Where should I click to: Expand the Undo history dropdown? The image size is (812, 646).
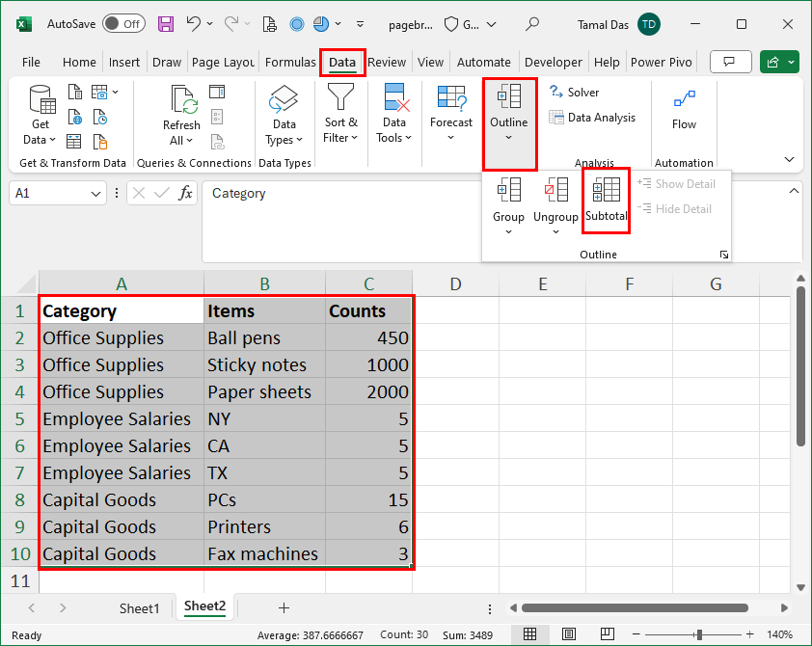tap(209, 24)
